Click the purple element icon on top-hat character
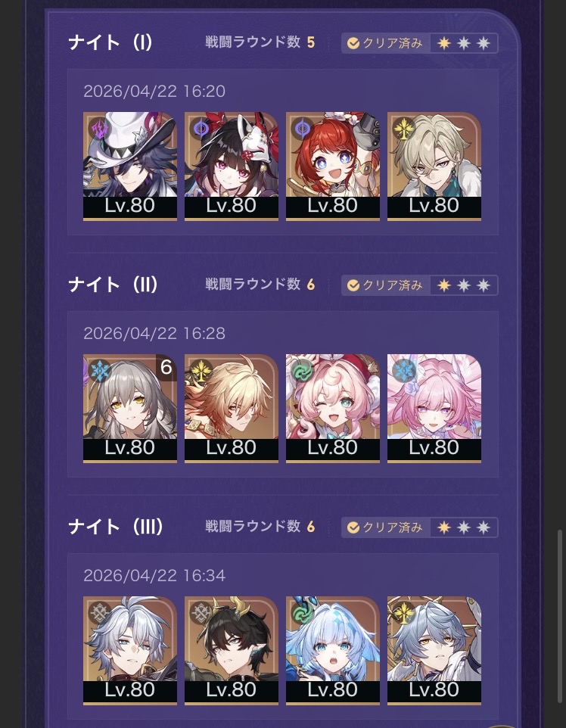Screen dimensions: 566x728 pos(99,128)
